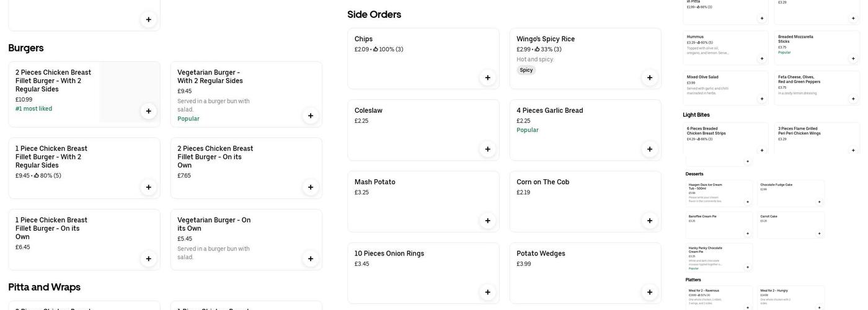Image resolution: width=868 pixels, height=310 pixels.
Task: Add the £5.45 Vegetarian Burger on its Own
Action: point(310,259)
